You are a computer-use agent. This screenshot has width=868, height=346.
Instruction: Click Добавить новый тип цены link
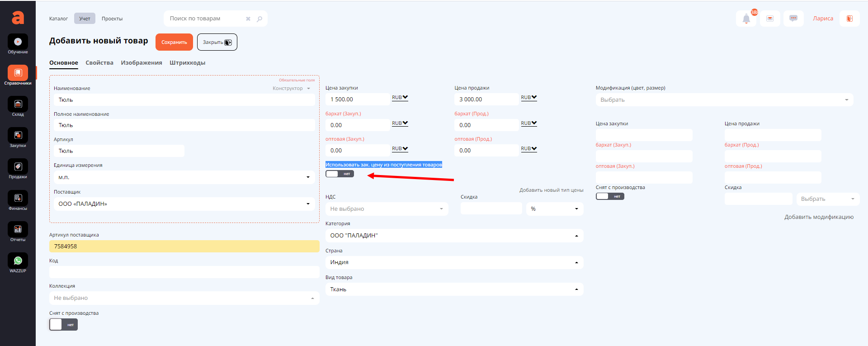click(551, 190)
